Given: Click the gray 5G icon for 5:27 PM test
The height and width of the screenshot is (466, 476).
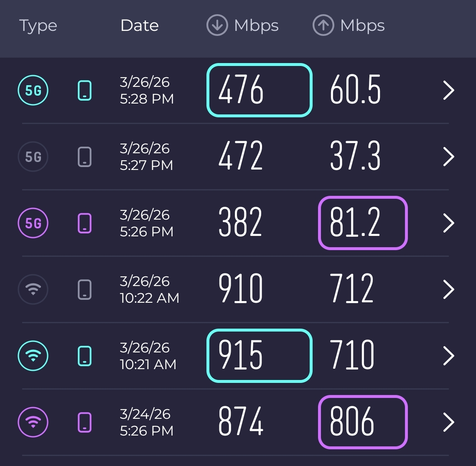Looking at the screenshot, I should tap(33, 157).
